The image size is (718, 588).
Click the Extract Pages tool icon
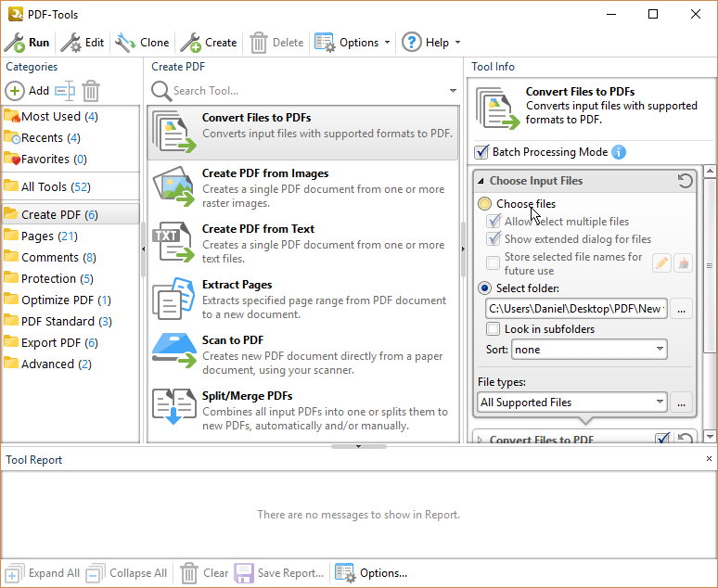click(174, 299)
